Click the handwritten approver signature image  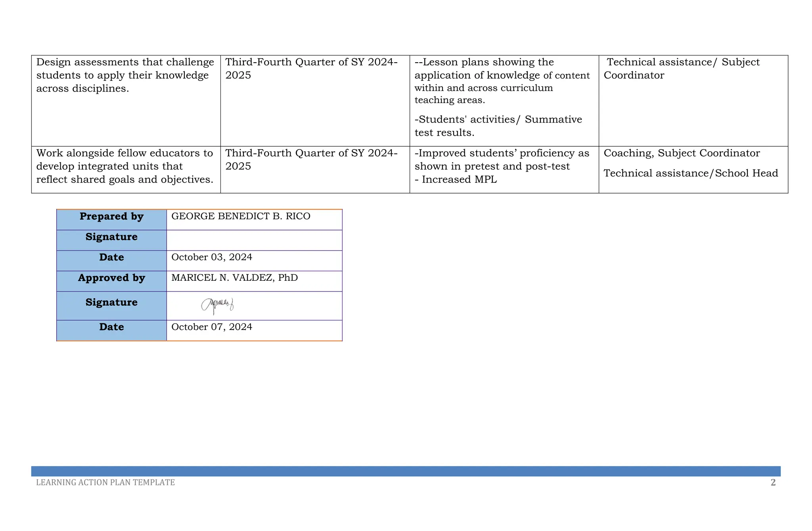pos(217,305)
